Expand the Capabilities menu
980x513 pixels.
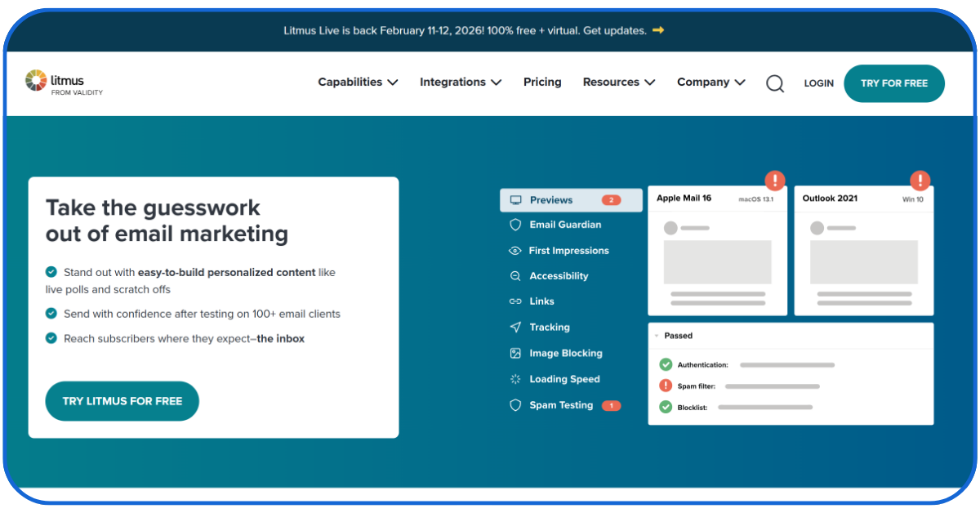358,83
